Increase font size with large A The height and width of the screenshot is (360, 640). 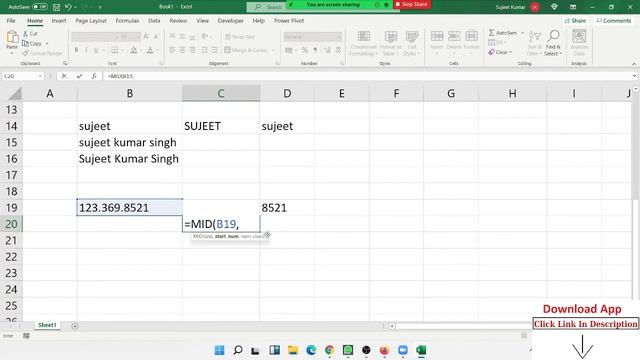146,37
